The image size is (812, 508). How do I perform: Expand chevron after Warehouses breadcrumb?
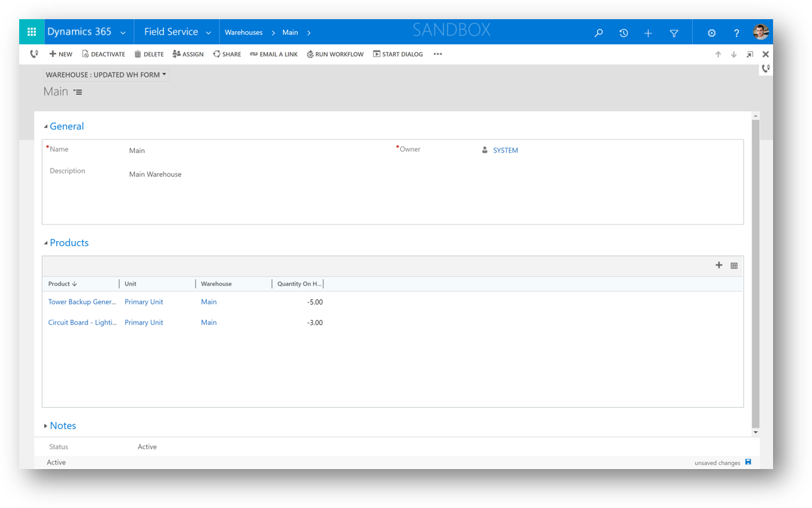click(273, 33)
